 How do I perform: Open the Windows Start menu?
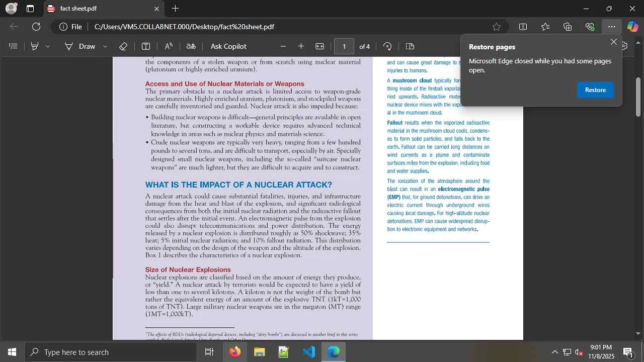click(x=12, y=352)
